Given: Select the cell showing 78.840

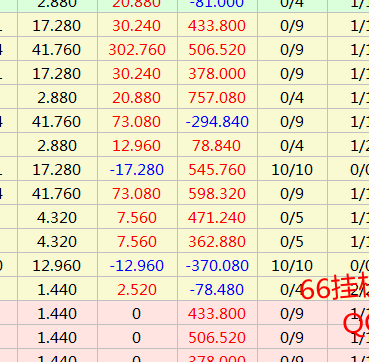Looking at the screenshot, I should [217, 146].
